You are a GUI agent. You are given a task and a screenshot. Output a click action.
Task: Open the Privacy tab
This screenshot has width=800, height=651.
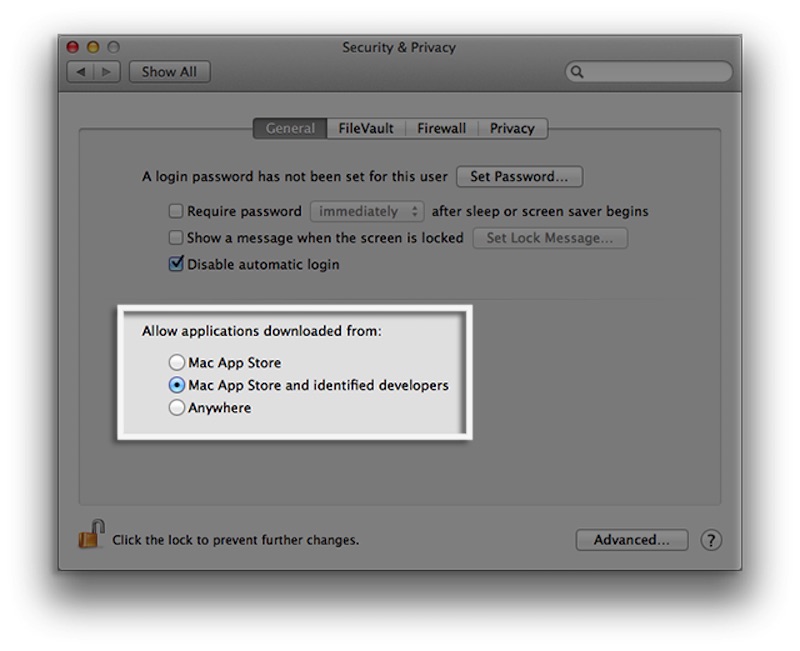pos(513,128)
